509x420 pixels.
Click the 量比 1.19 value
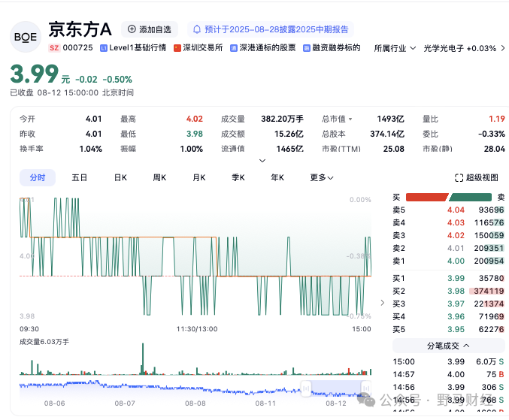(x=497, y=119)
